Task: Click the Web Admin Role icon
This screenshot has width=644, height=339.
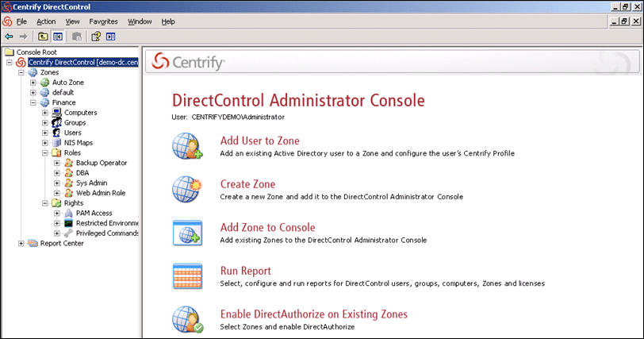Action: click(x=68, y=193)
